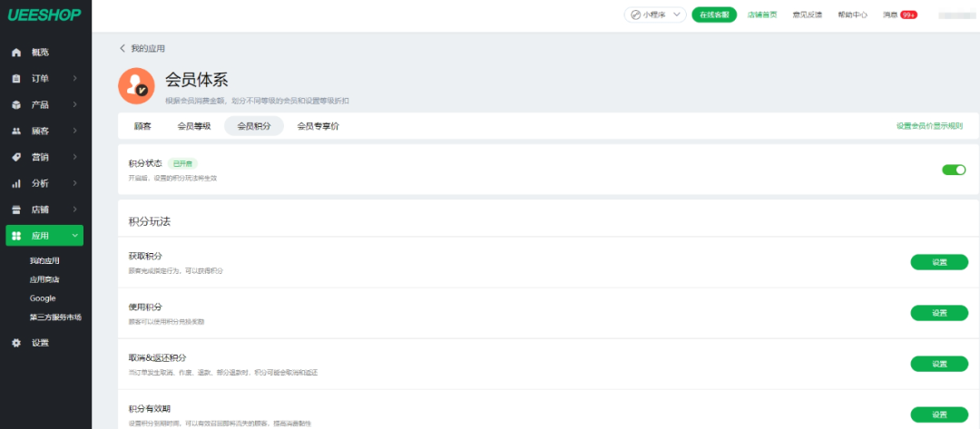Click the 营销 marketing tag icon
980x429 pixels.
(15, 158)
